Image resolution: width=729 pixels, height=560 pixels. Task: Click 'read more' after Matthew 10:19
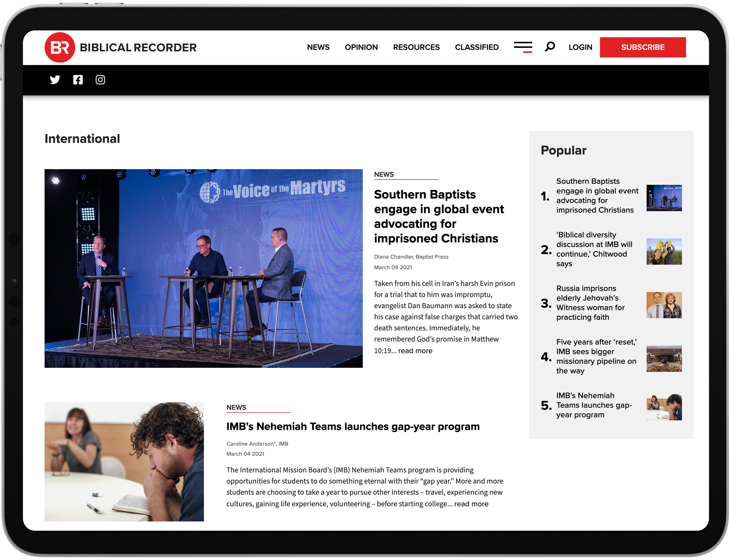point(415,351)
